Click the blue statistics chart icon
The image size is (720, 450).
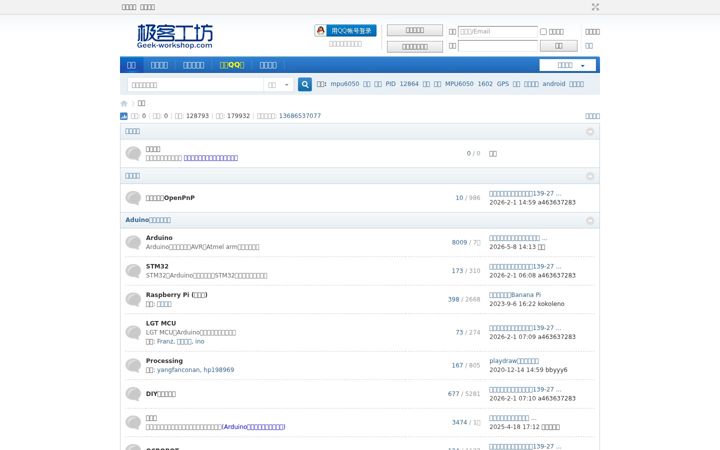point(124,116)
